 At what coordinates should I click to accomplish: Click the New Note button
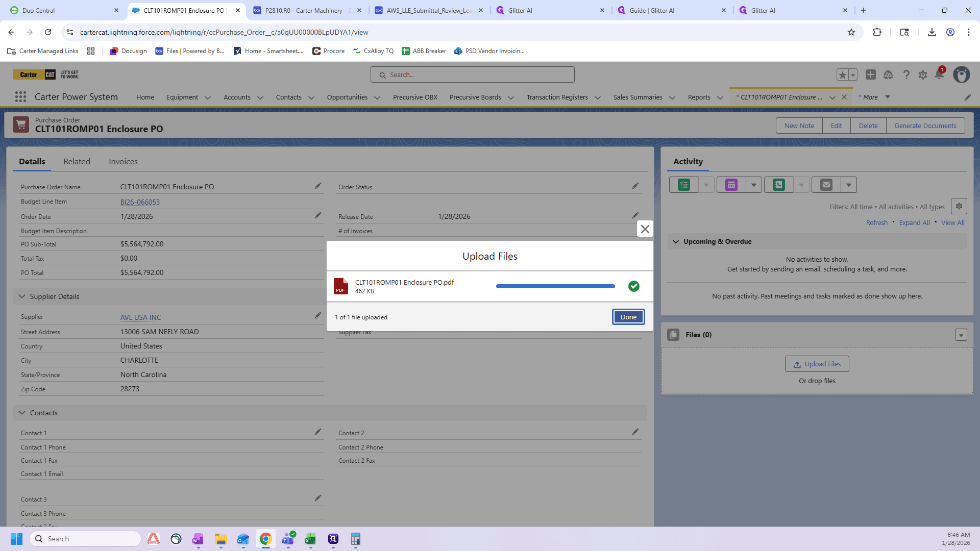(799, 126)
